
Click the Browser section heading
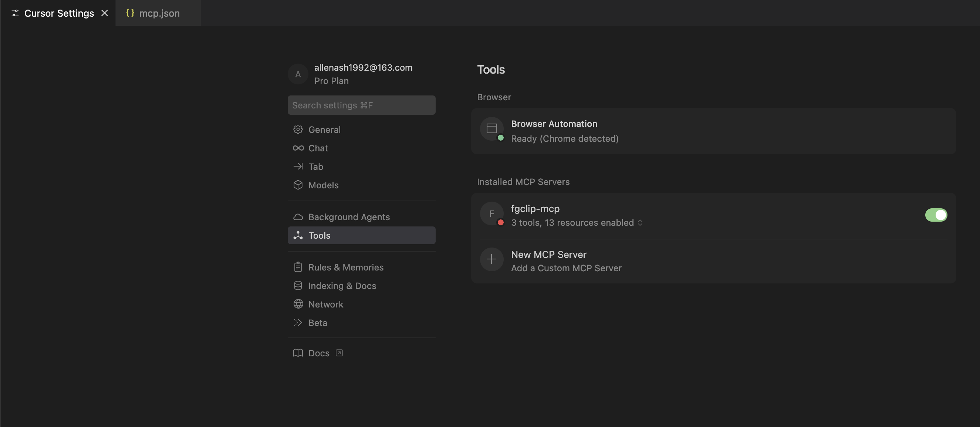click(x=494, y=97)
